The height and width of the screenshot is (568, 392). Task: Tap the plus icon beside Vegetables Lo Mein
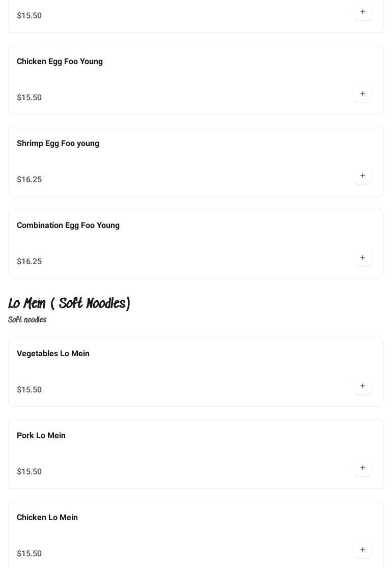point(362,386)
